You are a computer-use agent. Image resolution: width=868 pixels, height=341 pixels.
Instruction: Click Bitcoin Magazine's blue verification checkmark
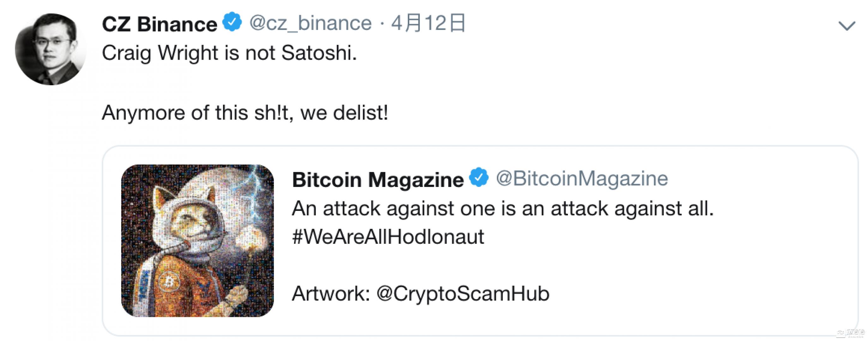click(x=479, y=179)
